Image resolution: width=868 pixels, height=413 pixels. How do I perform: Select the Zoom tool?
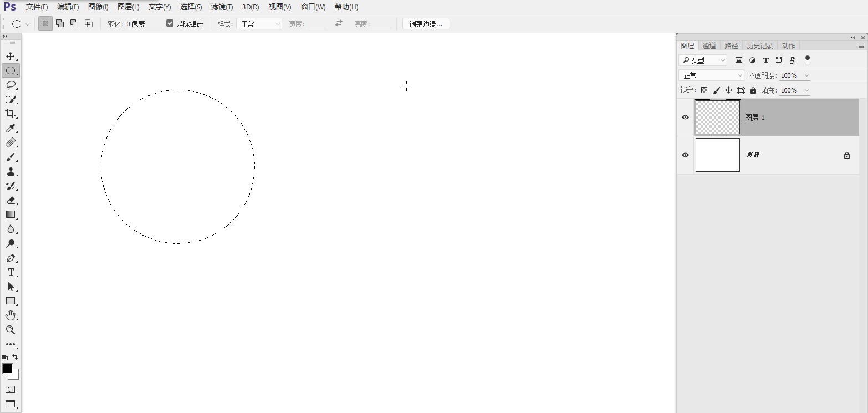[x=11, y=330]
